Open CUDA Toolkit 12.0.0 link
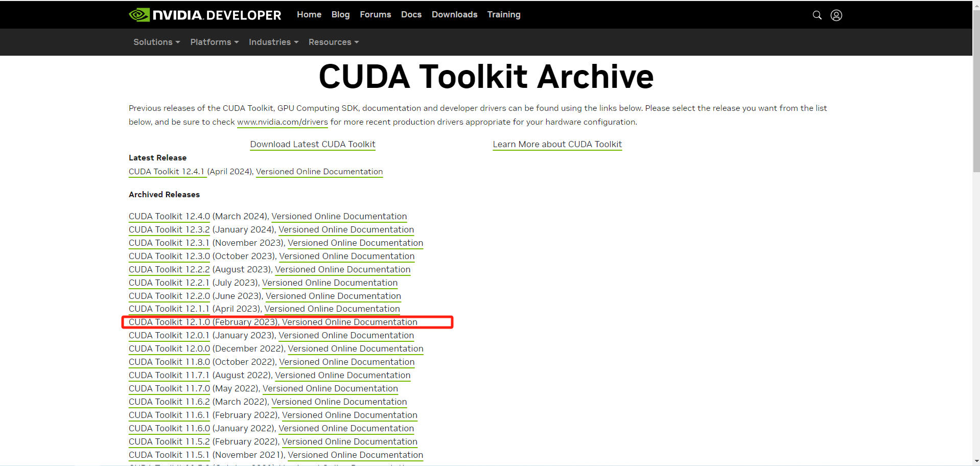 tap(169, 349)
